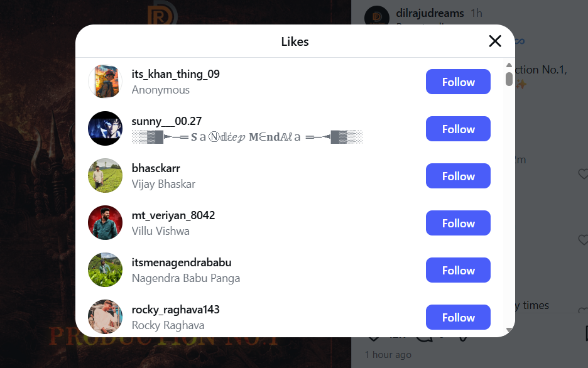Visit bhasckarr's profile via username

coord(156,168)
